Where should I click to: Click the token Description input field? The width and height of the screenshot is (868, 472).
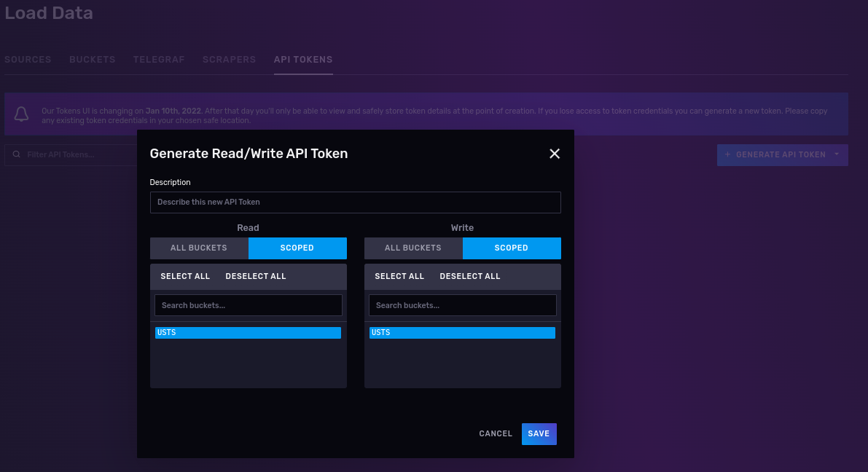[x=355, y=202]
